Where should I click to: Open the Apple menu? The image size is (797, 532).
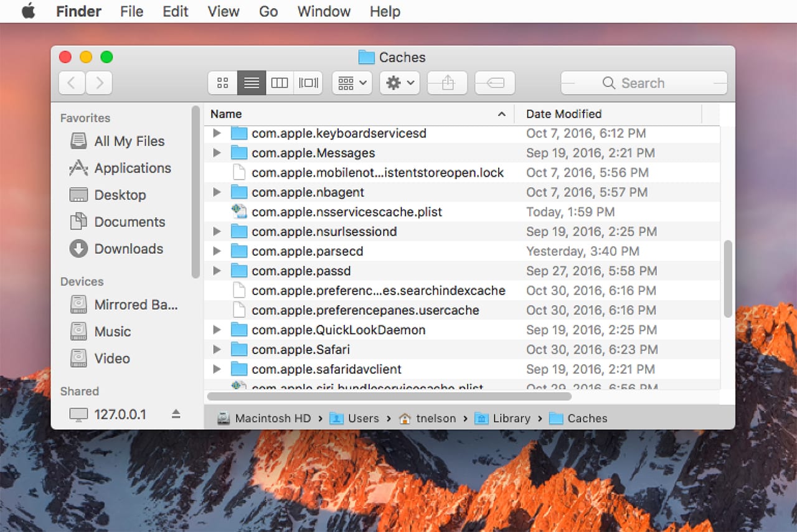point(29,11)
